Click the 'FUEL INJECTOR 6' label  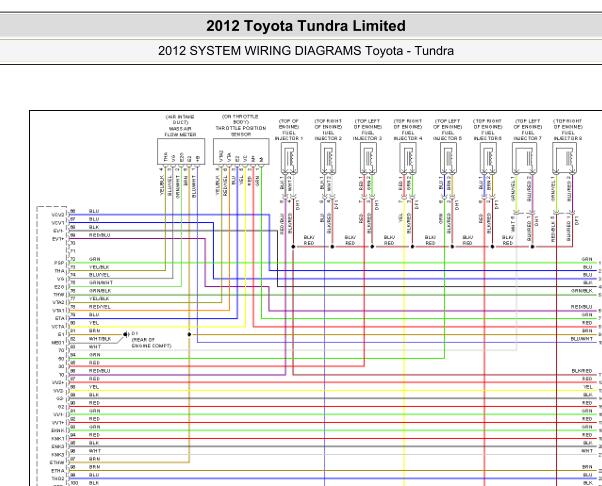coord(488,135)
